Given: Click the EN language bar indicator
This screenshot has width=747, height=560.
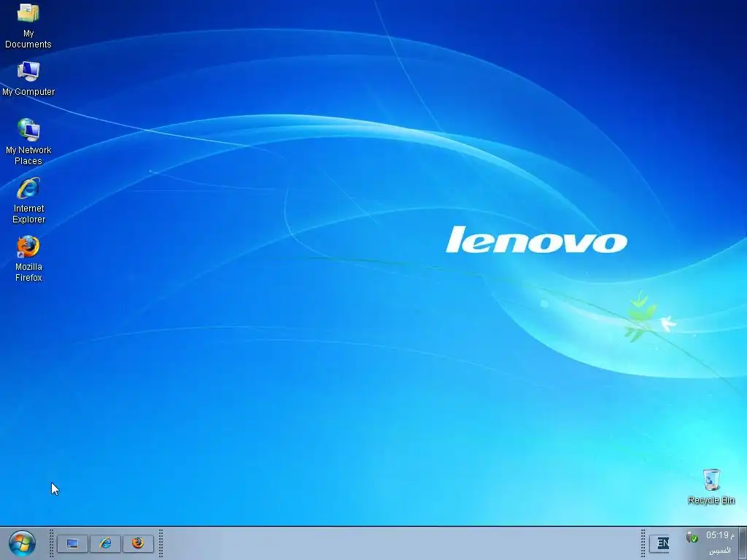Looking at the screenshot, I should 660,543.
